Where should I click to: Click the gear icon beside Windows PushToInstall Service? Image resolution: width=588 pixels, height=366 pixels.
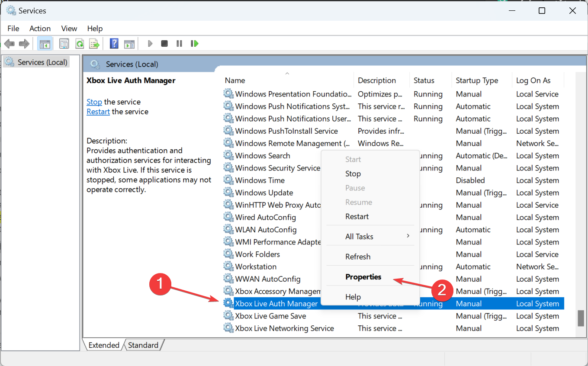[x=228, y=131]
